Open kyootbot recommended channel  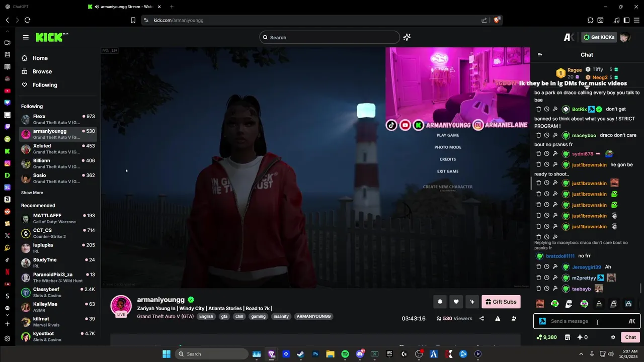tap(58, 336)
